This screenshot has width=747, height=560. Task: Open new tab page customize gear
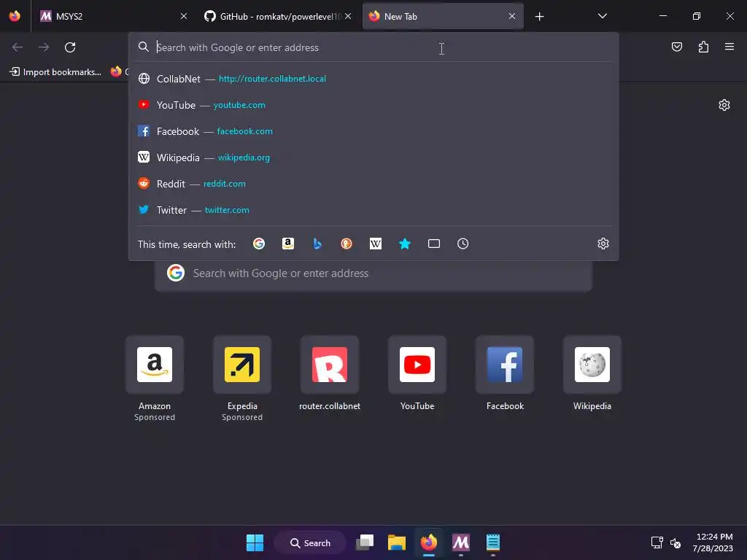click(x=724, y=105)
